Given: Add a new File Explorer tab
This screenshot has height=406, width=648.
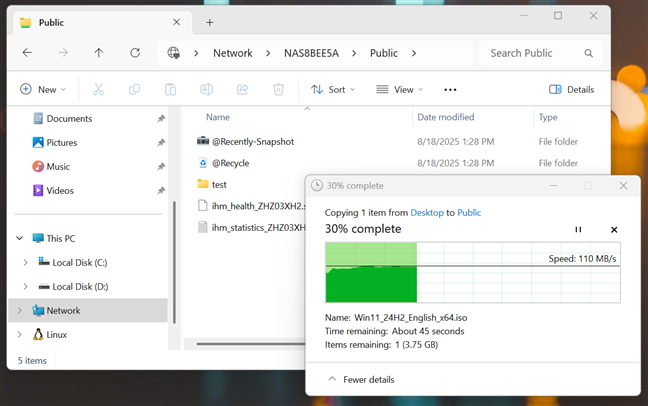Looking at the screenshot, I should pyautogui.click(x=210, y=22).
